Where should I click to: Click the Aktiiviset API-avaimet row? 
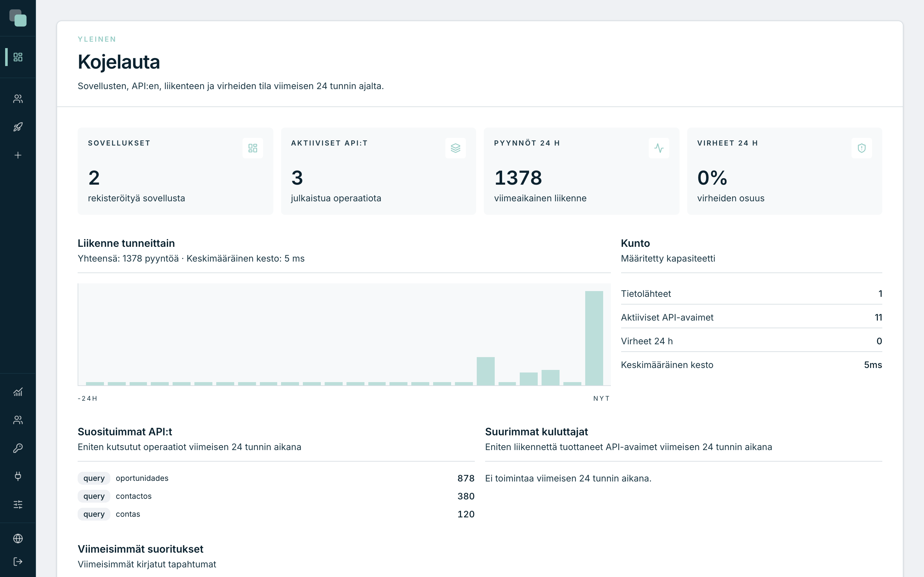point(751,317)
